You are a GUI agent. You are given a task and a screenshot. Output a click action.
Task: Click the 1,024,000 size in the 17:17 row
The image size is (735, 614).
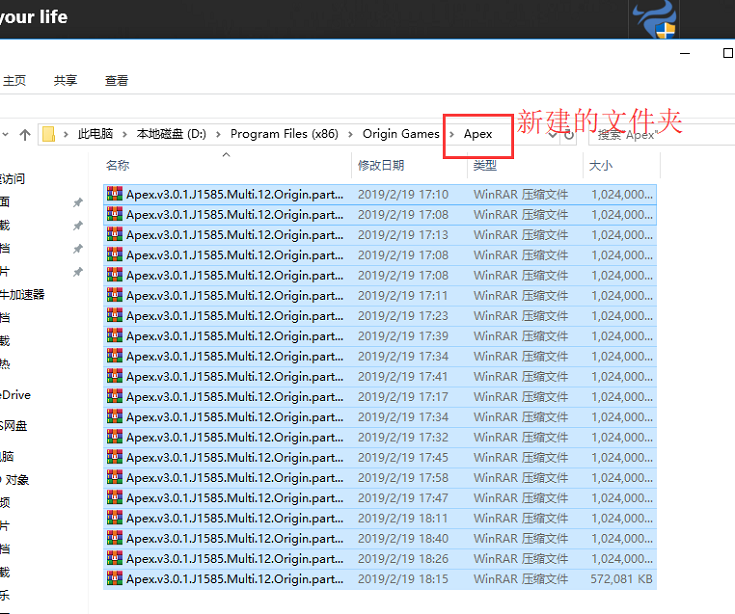tap(622, 397)
